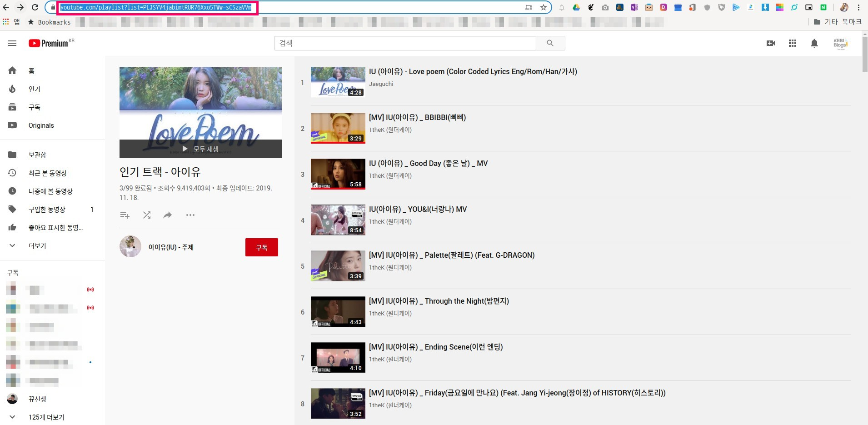The height and width of the screenshot is (425, 868).
Task: Reload the page in the browser
Action: coord(35,7)
